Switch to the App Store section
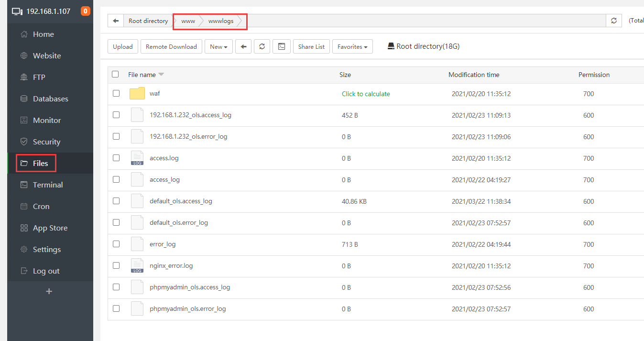 [x=50, y=228]
